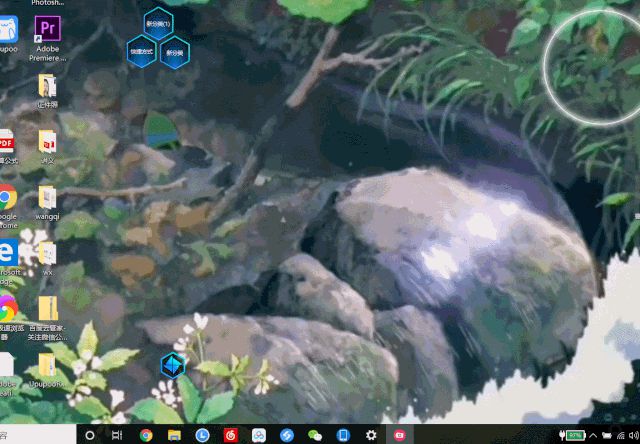Click the taskbar search box
The height and width of the screenshot is (444, 640).
[38, 435]
